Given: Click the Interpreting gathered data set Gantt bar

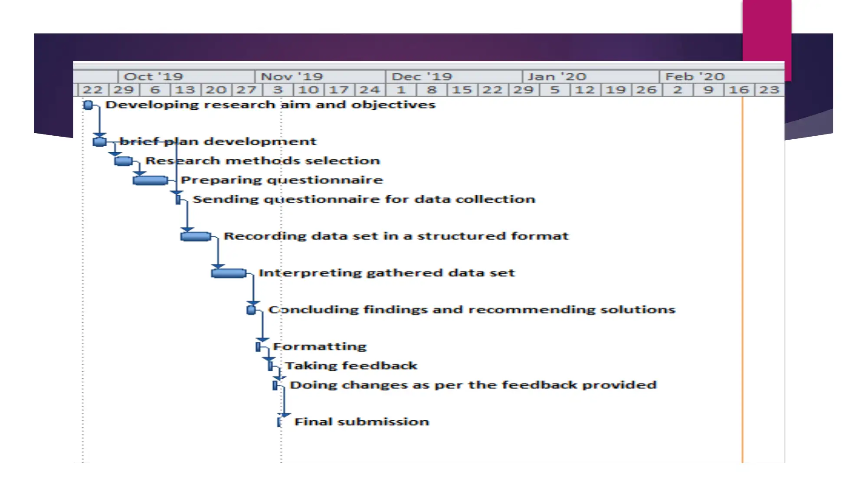Looking at the screenshot, I should click(x=229, y=273).
